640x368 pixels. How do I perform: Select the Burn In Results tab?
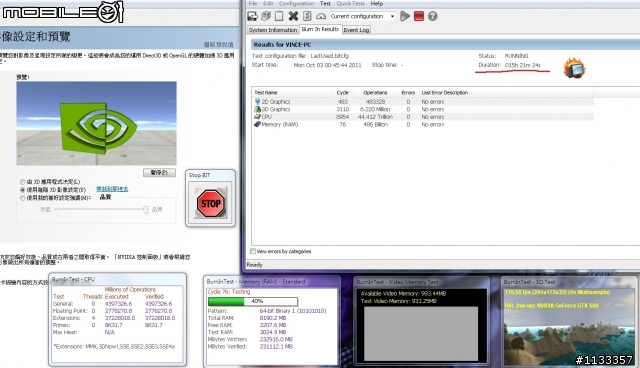pos(320,29)
